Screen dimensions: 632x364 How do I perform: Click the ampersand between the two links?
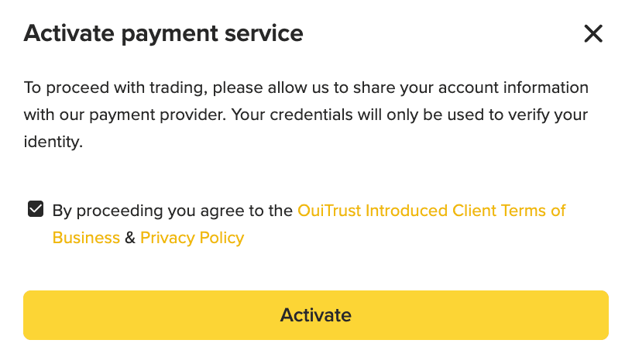[x=130, y=238]
